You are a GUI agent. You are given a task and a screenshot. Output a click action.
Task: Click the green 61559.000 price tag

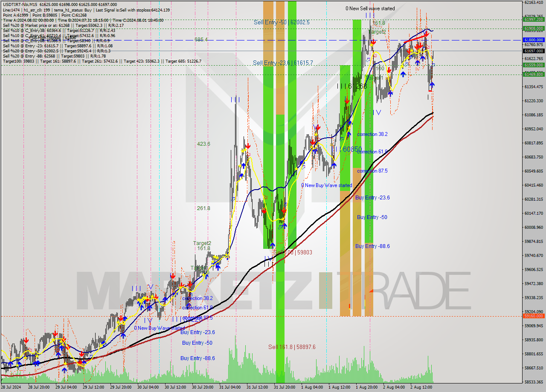(534, 65)
